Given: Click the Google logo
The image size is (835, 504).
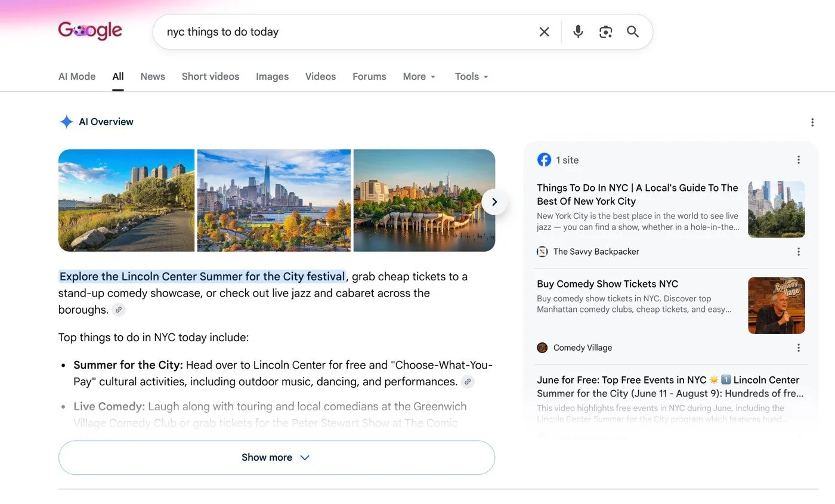Looking at the screenshot, I should 90,30.
